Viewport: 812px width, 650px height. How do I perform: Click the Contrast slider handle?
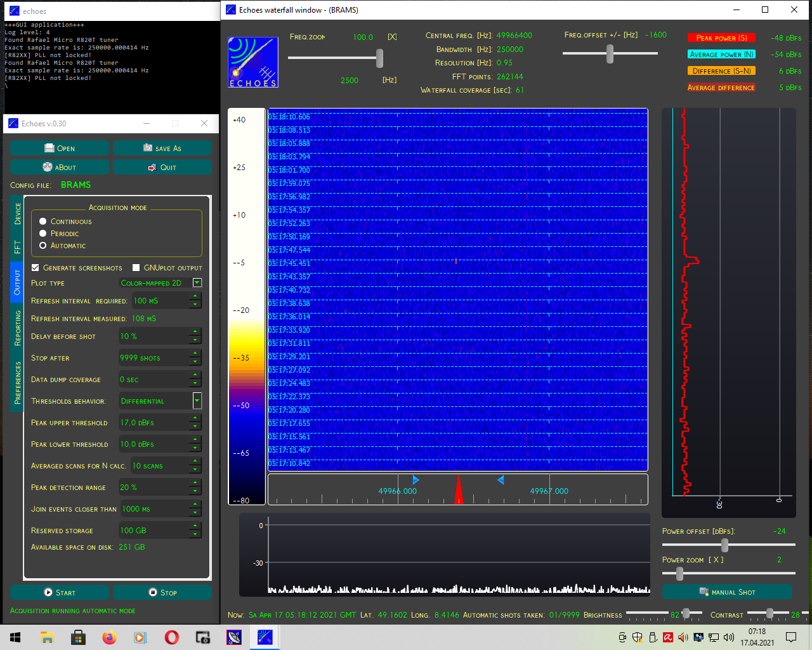click(769, 613)
